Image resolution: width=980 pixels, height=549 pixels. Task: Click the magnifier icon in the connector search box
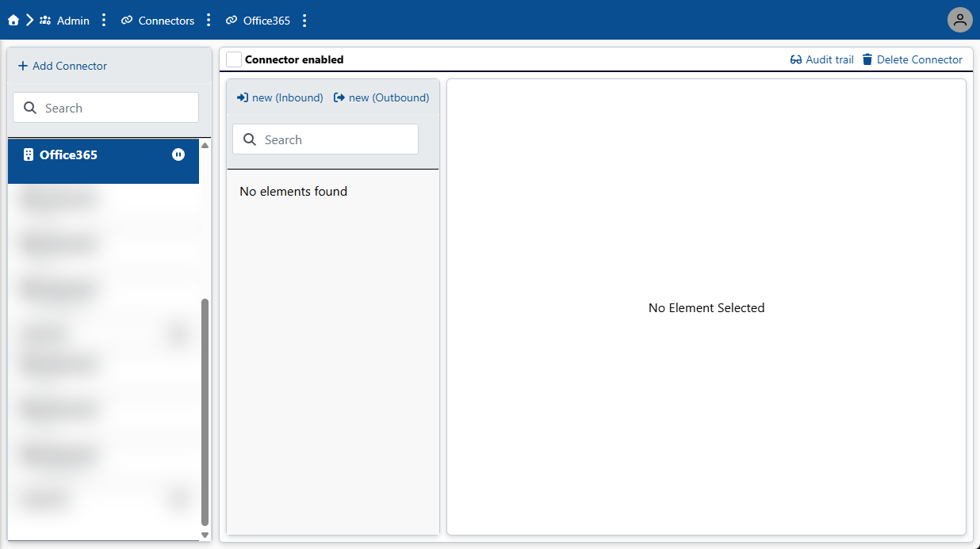coord(30,107)
